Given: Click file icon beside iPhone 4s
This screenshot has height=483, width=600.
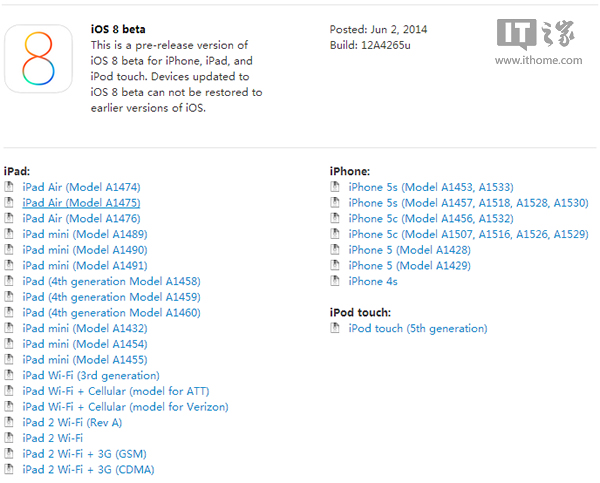Looking at the screenshot, I should [x=335, y=281].
